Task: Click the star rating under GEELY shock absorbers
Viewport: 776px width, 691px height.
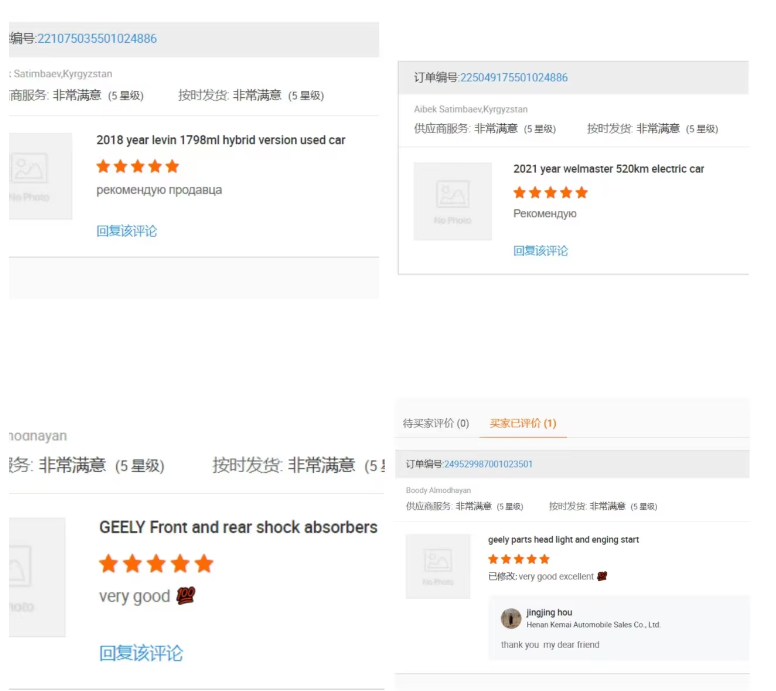Action: click(x=156, y=564)
